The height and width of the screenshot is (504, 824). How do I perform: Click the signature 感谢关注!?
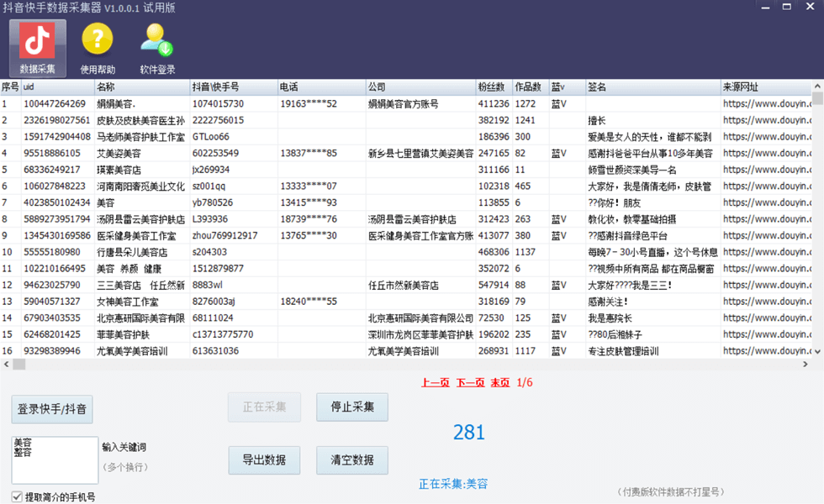tap(607, 302)
